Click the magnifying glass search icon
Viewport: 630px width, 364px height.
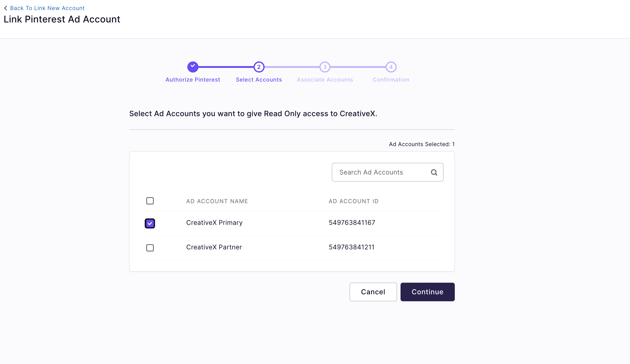point(434,172)
